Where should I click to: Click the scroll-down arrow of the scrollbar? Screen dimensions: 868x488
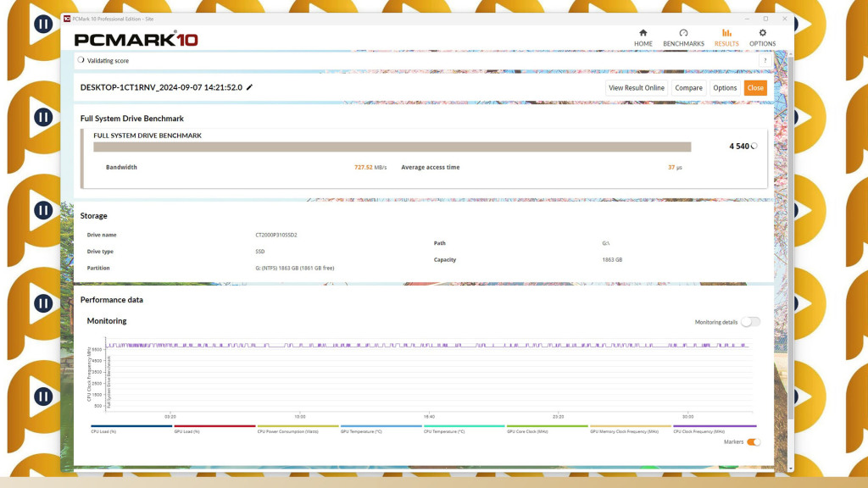point(791,469)
